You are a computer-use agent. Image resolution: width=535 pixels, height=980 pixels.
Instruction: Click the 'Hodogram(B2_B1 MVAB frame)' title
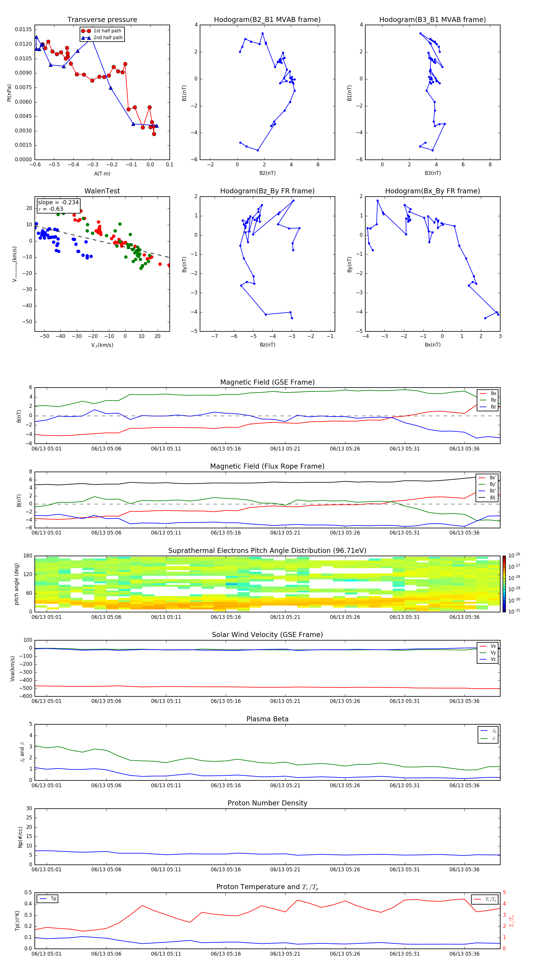click(x=267, y=20)
